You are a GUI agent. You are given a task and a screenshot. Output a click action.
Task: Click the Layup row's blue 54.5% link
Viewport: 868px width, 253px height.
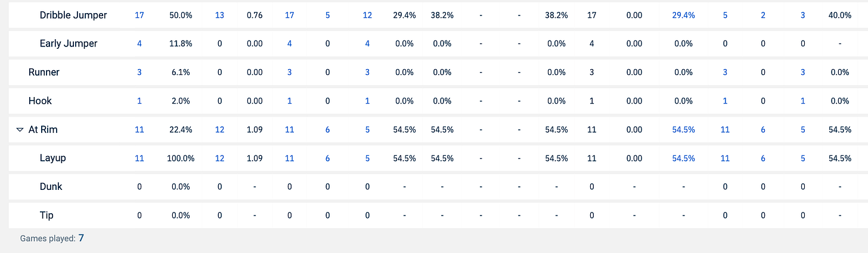tap(683, 158)
